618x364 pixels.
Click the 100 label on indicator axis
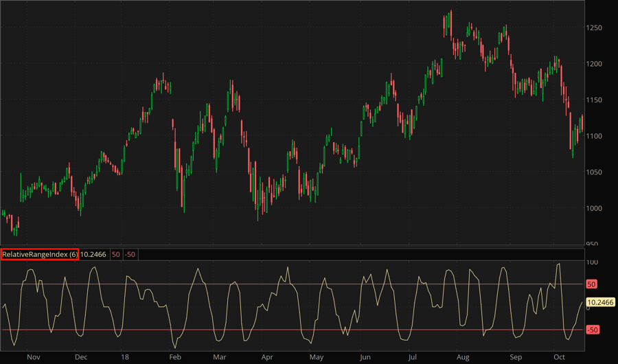click(592, 262)
